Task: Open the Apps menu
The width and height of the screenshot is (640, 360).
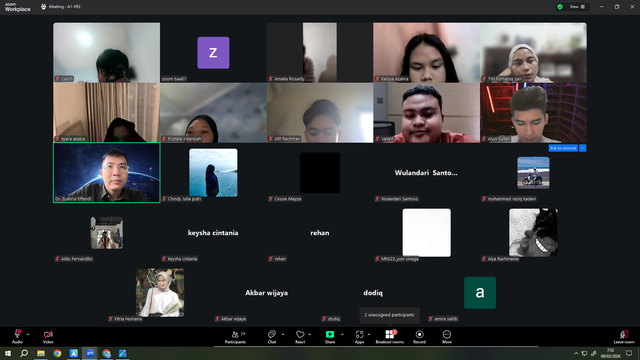Action: [x=359, y=337]
